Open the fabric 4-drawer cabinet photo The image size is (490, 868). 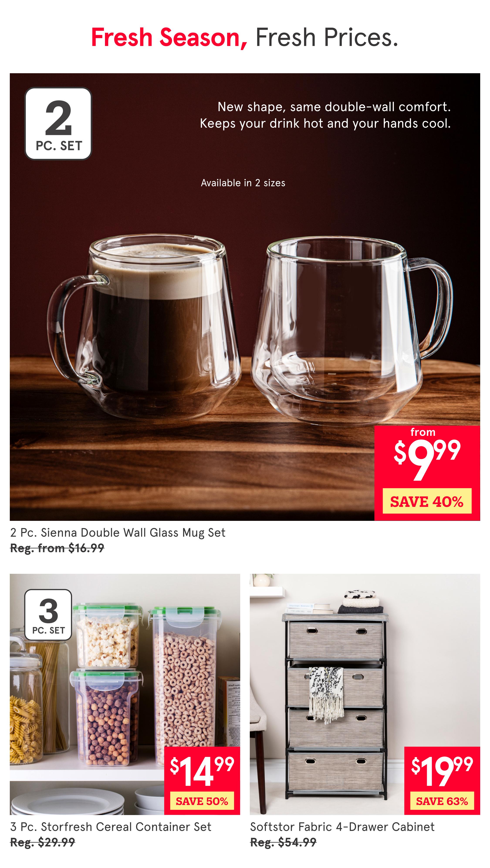(365, 694)
